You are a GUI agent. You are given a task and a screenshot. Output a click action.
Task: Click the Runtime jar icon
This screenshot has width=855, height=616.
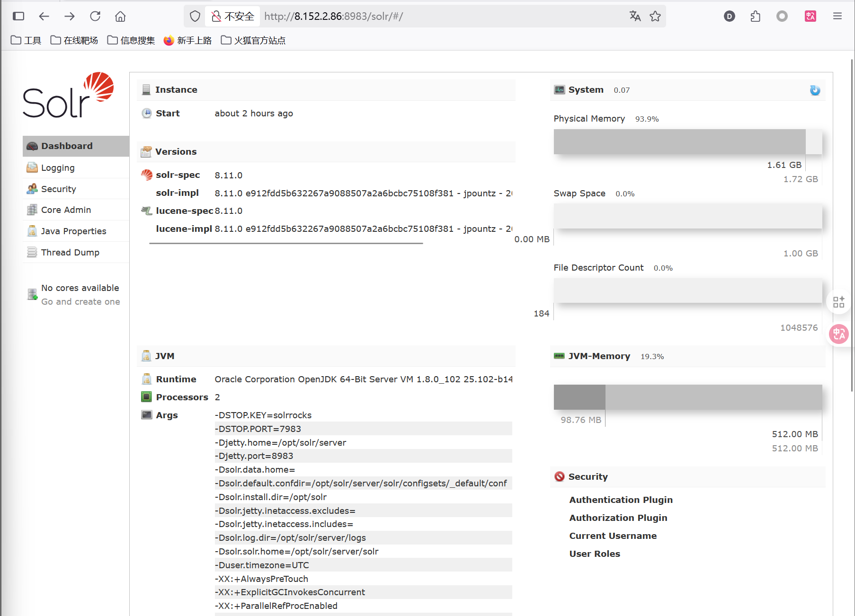[147, 379]
